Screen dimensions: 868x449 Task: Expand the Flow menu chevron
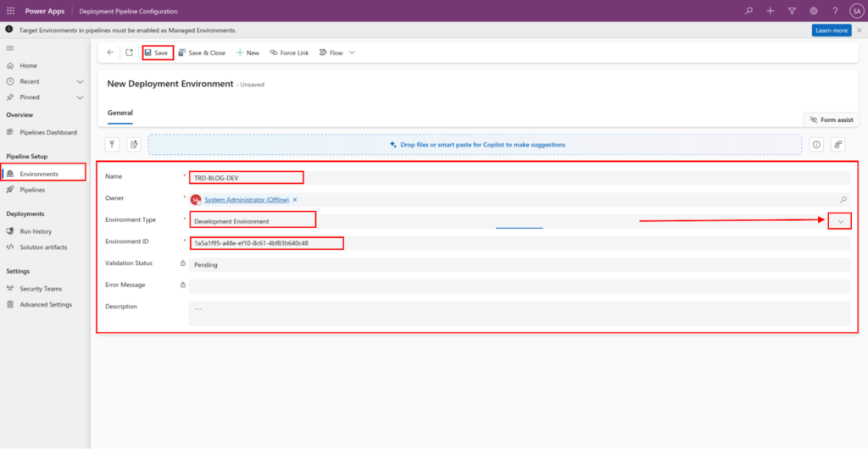(x=352, y=53)
